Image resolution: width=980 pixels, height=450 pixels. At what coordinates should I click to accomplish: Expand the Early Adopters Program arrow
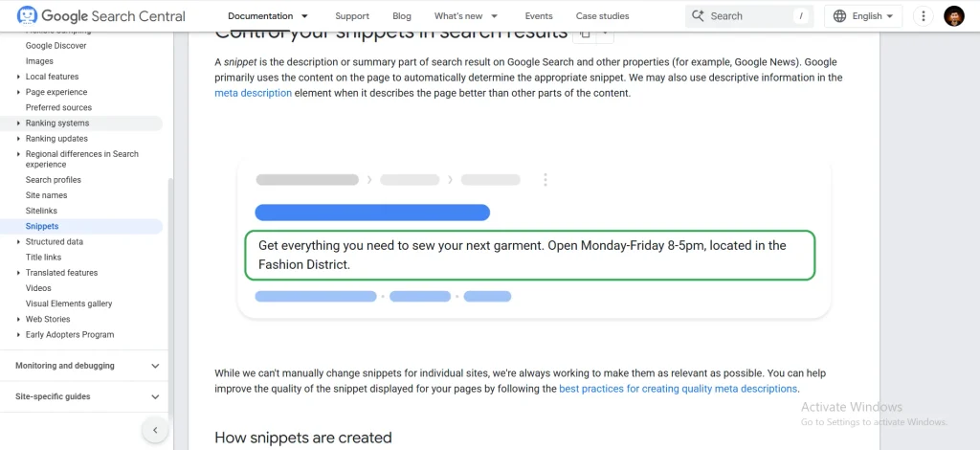tap(18, 334)
